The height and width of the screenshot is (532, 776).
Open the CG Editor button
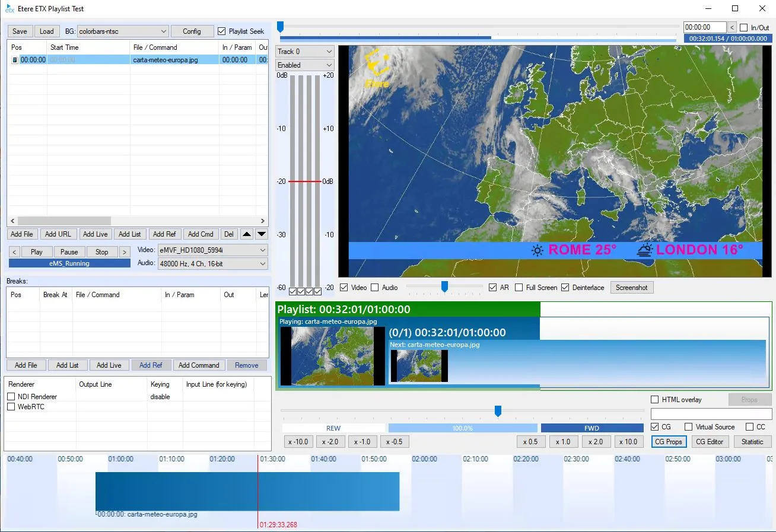[x=710, y=442]
